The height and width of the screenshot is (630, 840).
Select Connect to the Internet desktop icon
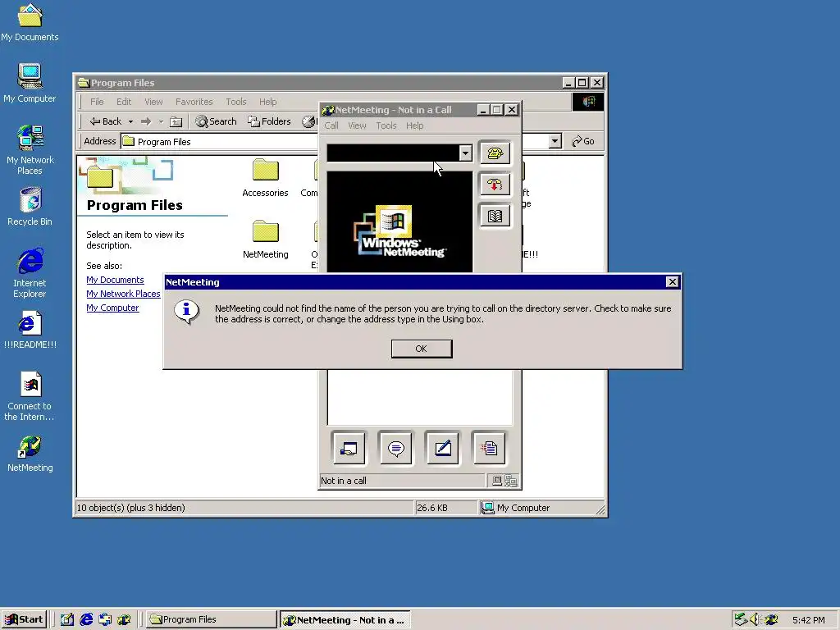30,396
